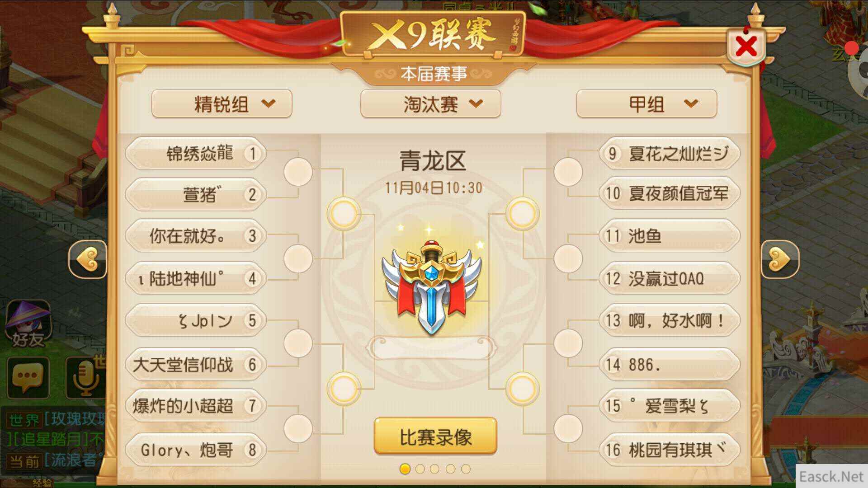Select the fifth page indicator dot

coord(466,469)
